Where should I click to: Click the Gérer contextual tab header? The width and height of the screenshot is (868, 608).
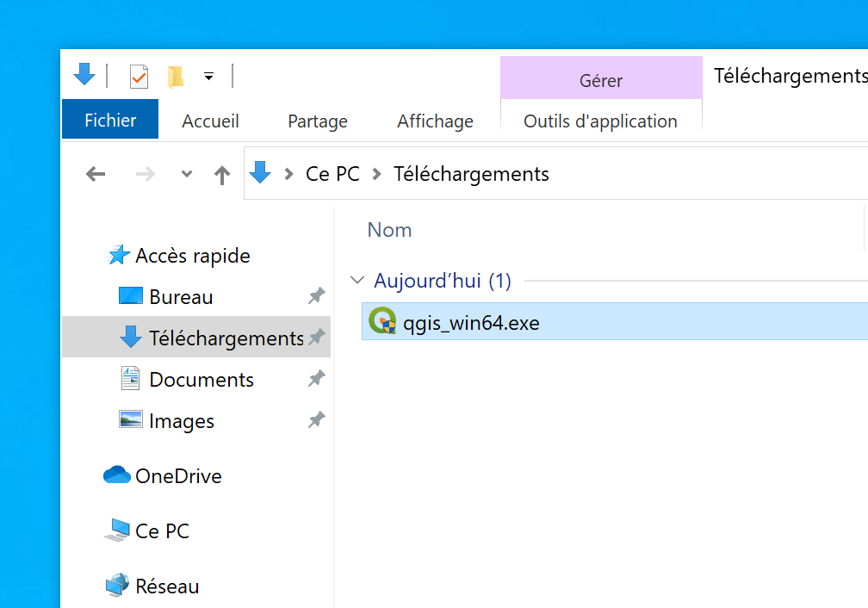pyautogui.click(x=600, y=80)
